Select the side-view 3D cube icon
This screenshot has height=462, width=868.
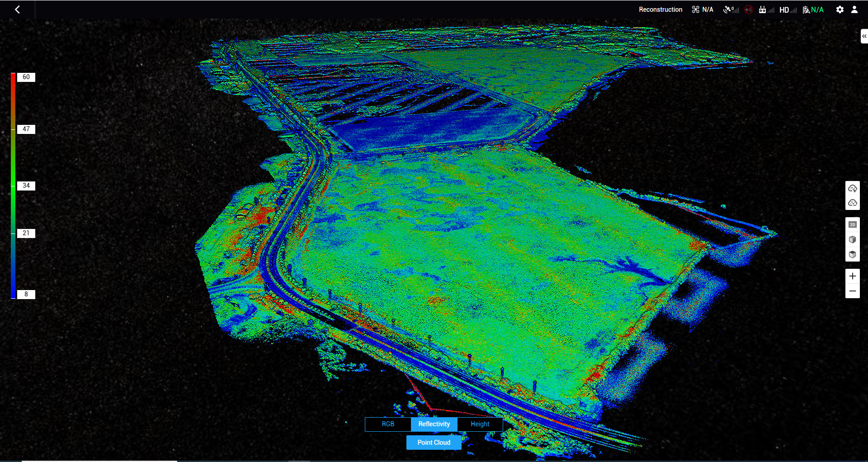pos(853,239)
